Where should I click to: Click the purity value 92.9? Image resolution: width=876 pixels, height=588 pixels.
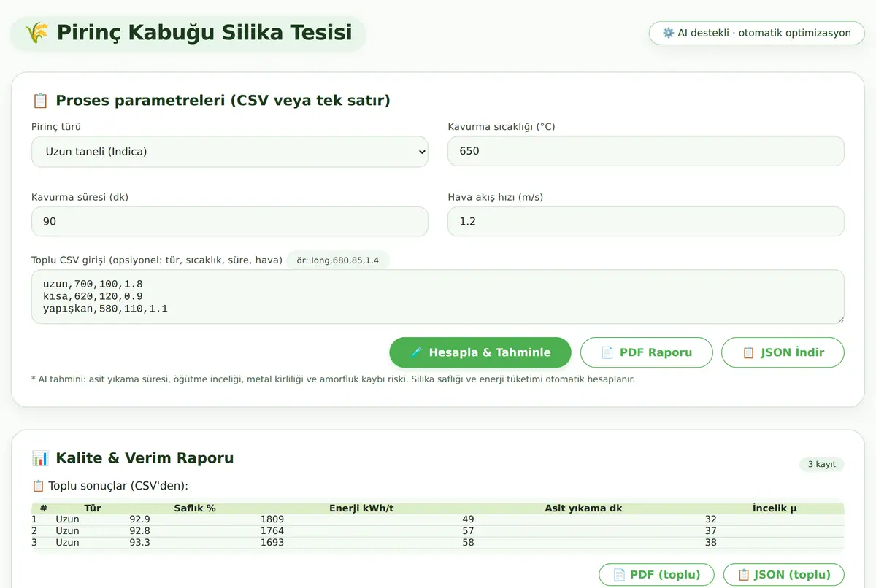click(x=139, y=519)
